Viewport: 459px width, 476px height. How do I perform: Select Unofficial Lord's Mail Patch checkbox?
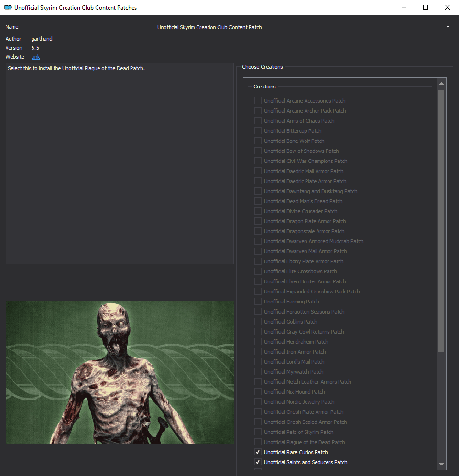258,361
